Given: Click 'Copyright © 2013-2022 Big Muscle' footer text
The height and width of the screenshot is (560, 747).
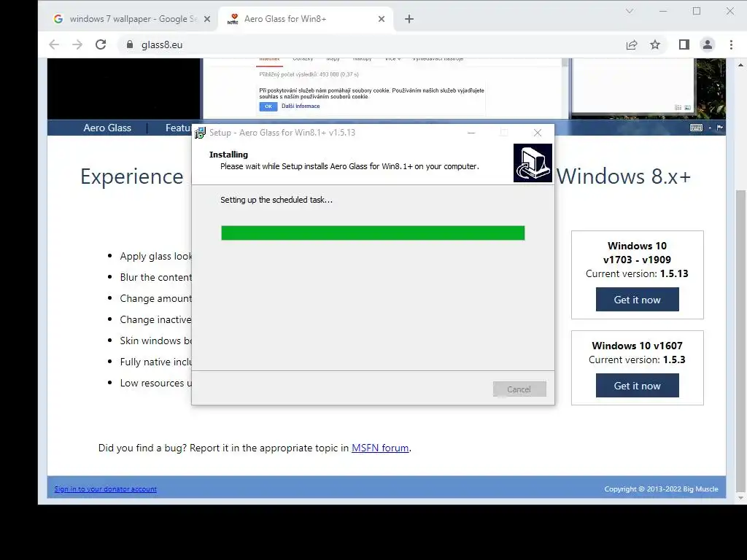Looking at the screenshot, I should pos(661,489).
